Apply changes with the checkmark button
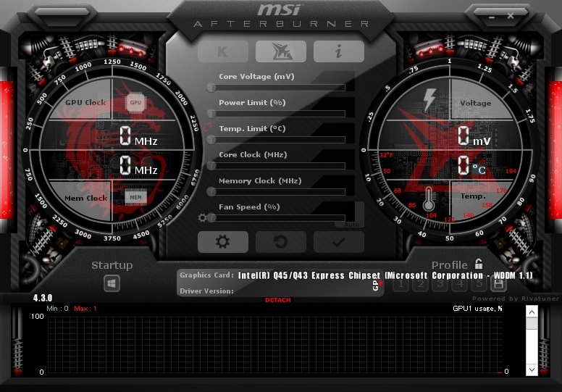The height and width of the screenshot is (392, 562). coord(339,242)
